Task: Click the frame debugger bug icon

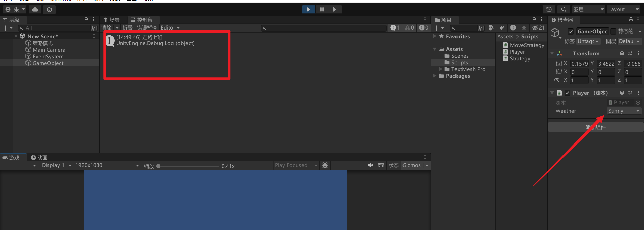Action: tap(325, 165)
